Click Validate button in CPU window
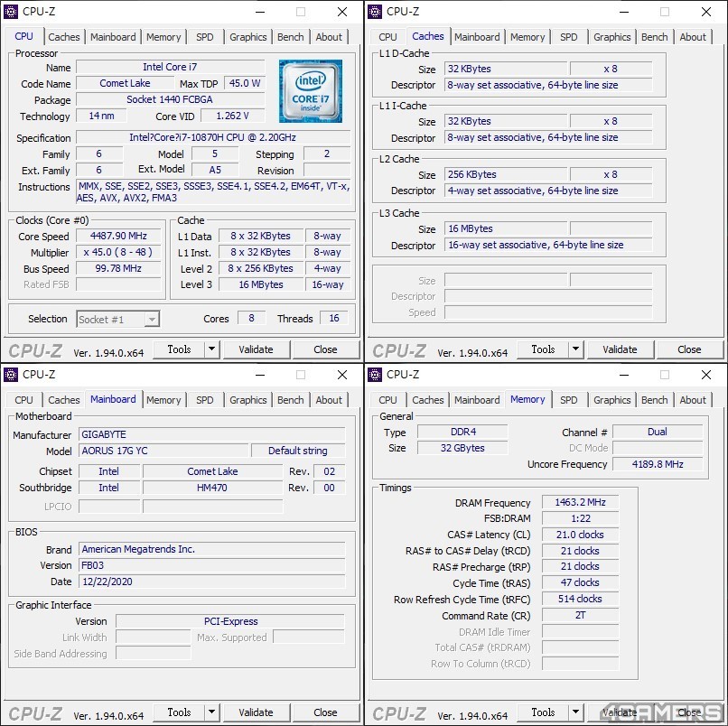 point(256,349)
